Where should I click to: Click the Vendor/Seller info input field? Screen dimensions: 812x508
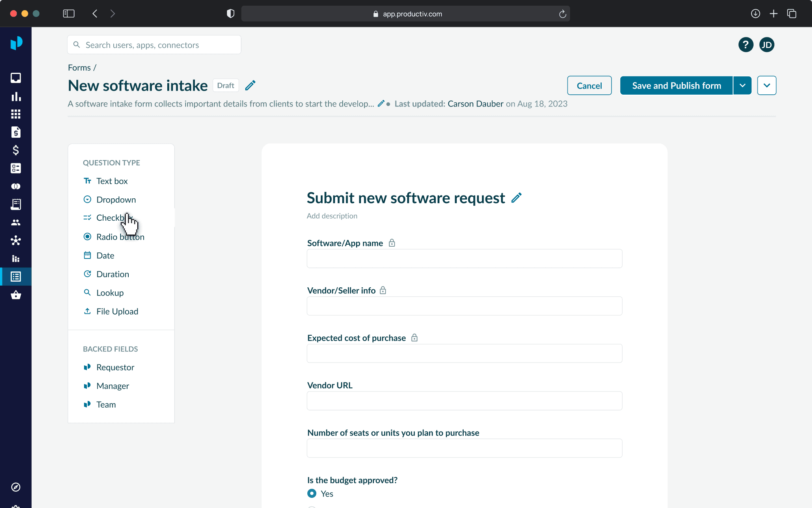[x=464, y=306]
